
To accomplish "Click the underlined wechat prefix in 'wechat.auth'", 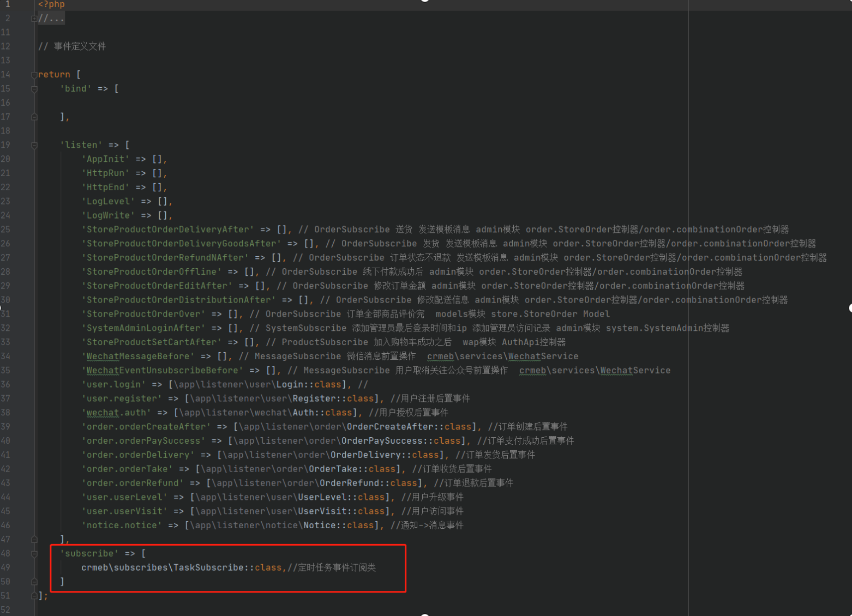I will (102, 412).
